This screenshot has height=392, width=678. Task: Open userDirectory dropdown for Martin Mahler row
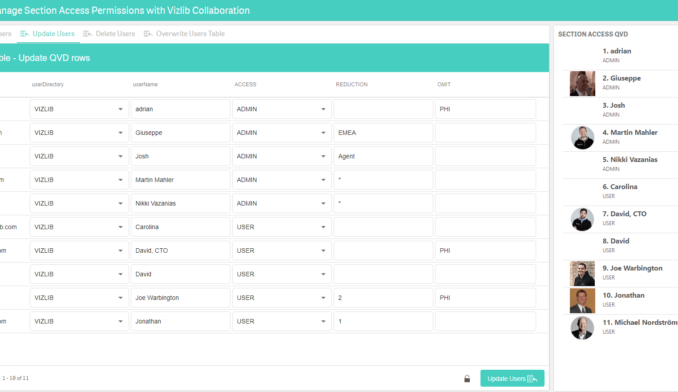(79, 180)
